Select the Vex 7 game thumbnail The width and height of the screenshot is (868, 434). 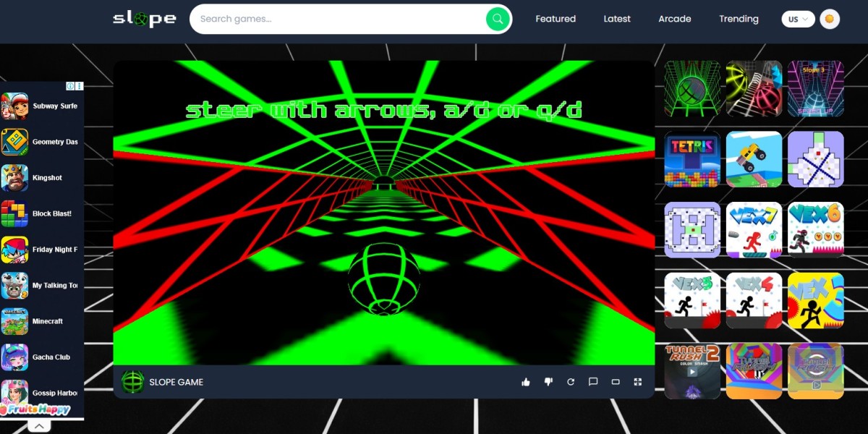click(754, 230)
